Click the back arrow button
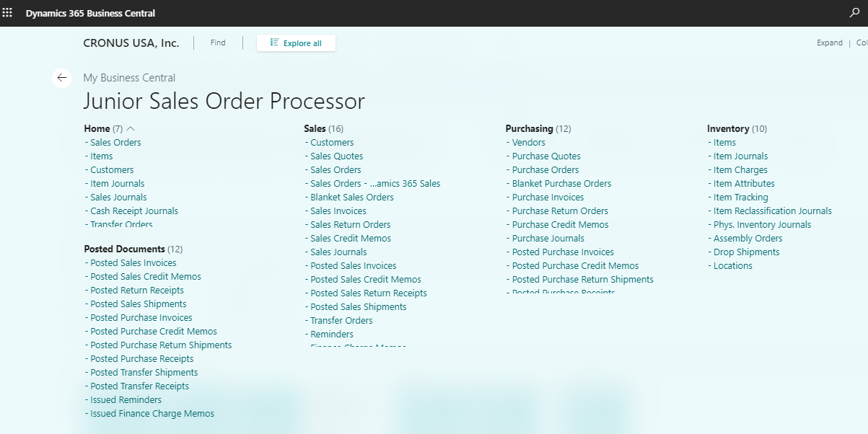The height and width of the screenshot is (434, 868). [x=62, y=78]
